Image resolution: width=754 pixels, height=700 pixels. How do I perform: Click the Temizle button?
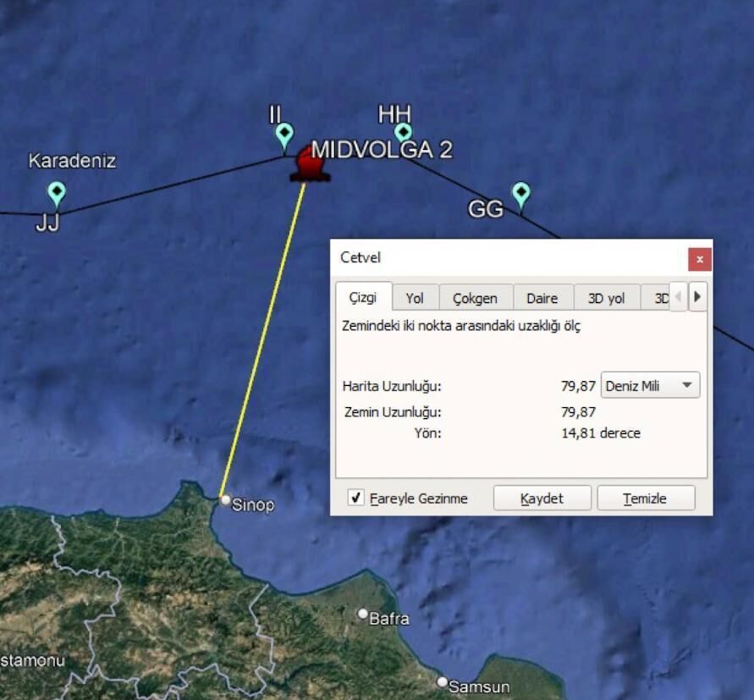click(646, 498)
